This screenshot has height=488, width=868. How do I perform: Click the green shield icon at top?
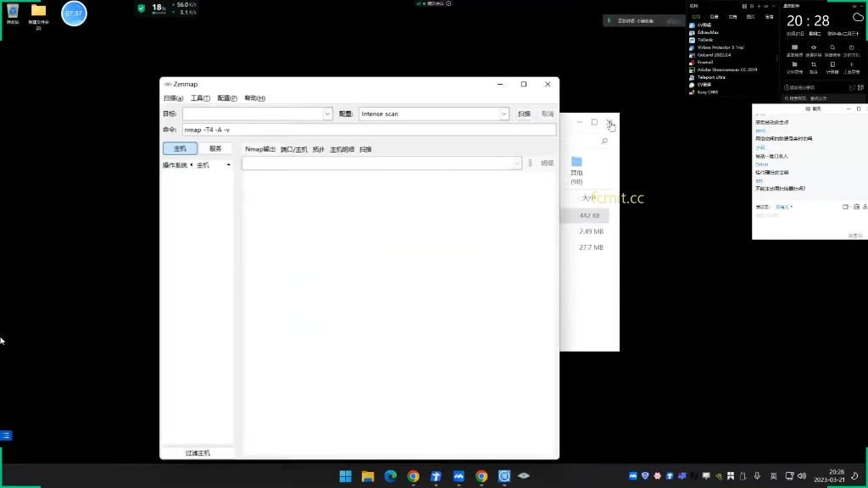point(142,8)
